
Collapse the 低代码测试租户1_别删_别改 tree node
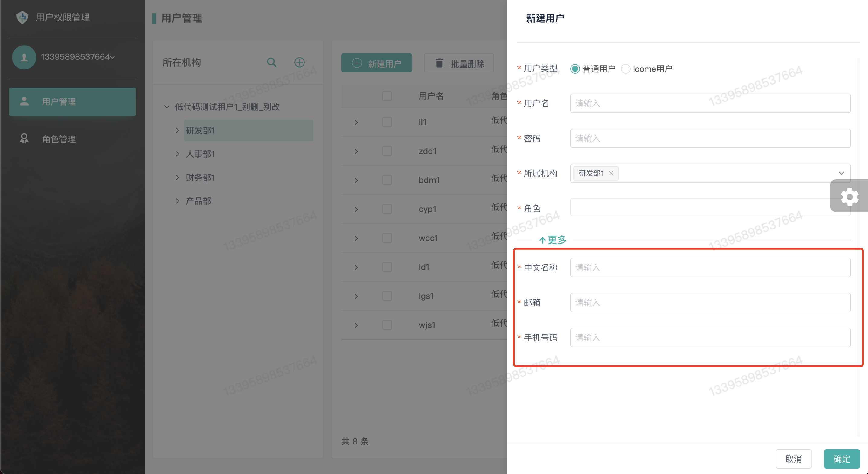(166, 107)
